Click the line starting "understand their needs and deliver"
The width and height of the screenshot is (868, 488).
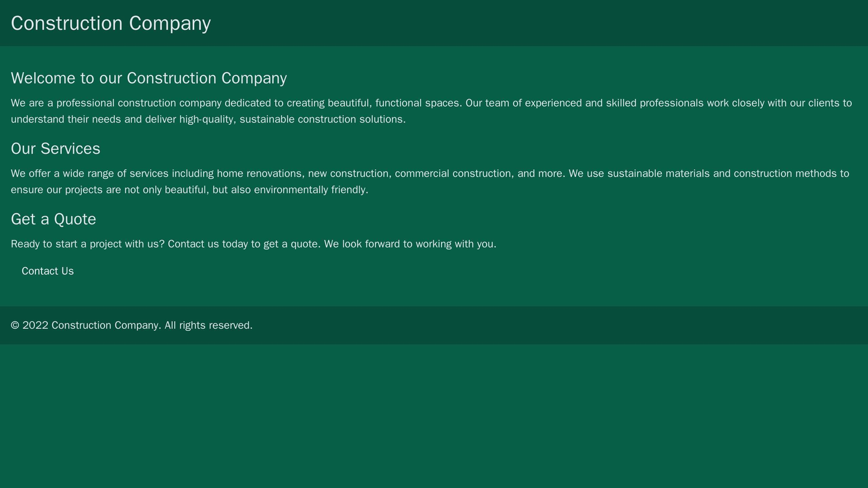(x=208, y=119)
